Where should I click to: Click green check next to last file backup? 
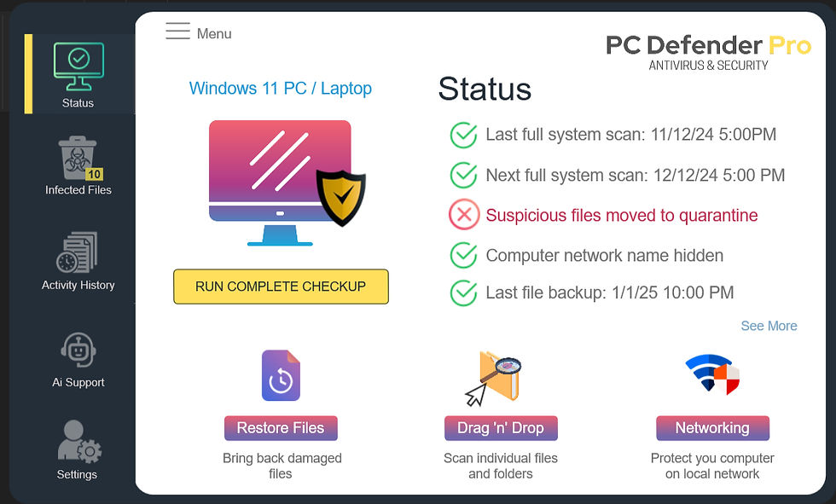tap(463, 293)
